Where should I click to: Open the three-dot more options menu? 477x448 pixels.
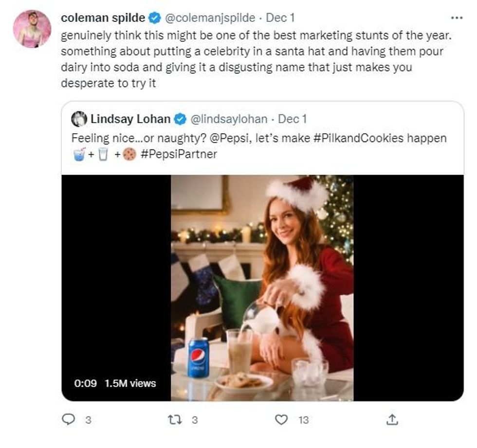(x=456, y=18)
